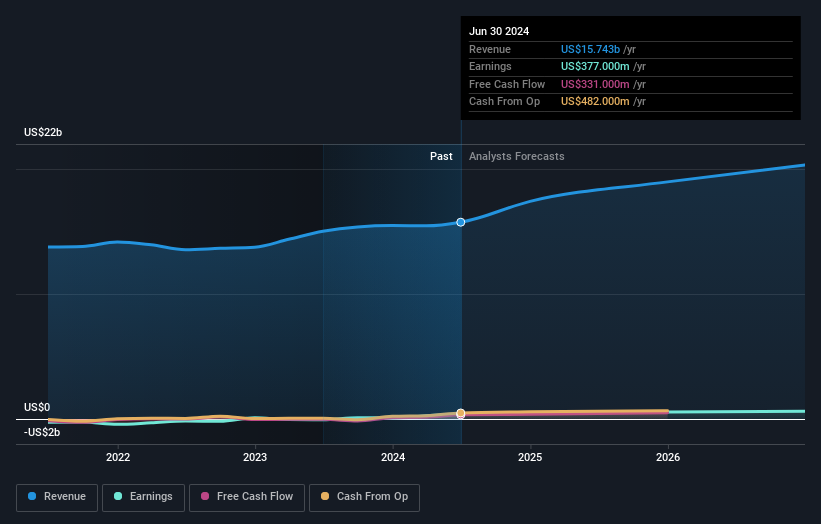The height and width of the screenshot is (524, 821).
Task: Click the 2023 x-axis label
Action: (255, 458)
